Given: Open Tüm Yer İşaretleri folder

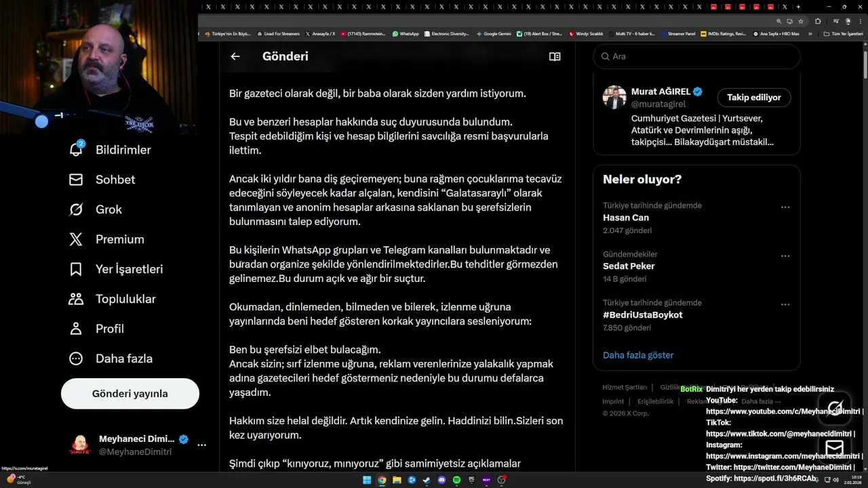Looking at the screenshot, I should click(843, 34).
